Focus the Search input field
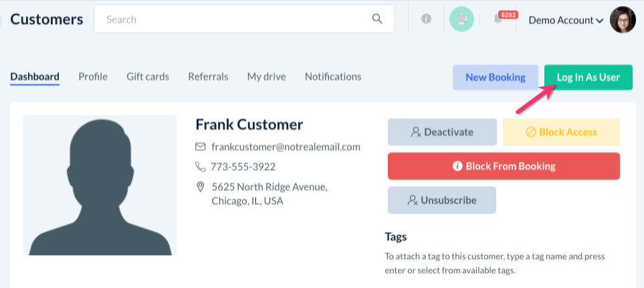The height and width of the screenshot is (288, 644). point(234,19)
